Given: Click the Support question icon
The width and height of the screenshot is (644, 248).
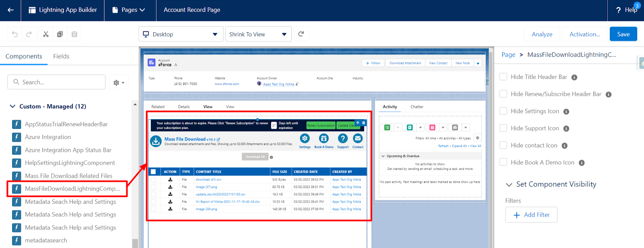Looking at the screenshot, I should coord(343,138).
